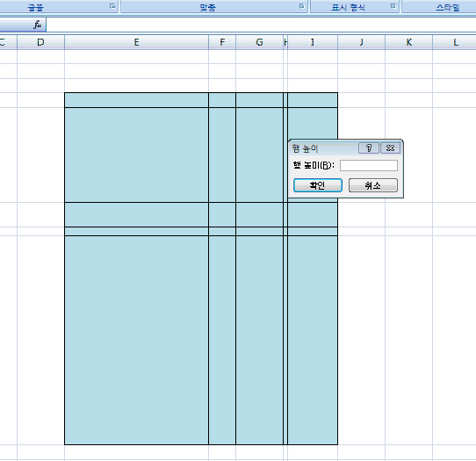Open the 맞춤 group dialog launcher

tap(301, 6)
